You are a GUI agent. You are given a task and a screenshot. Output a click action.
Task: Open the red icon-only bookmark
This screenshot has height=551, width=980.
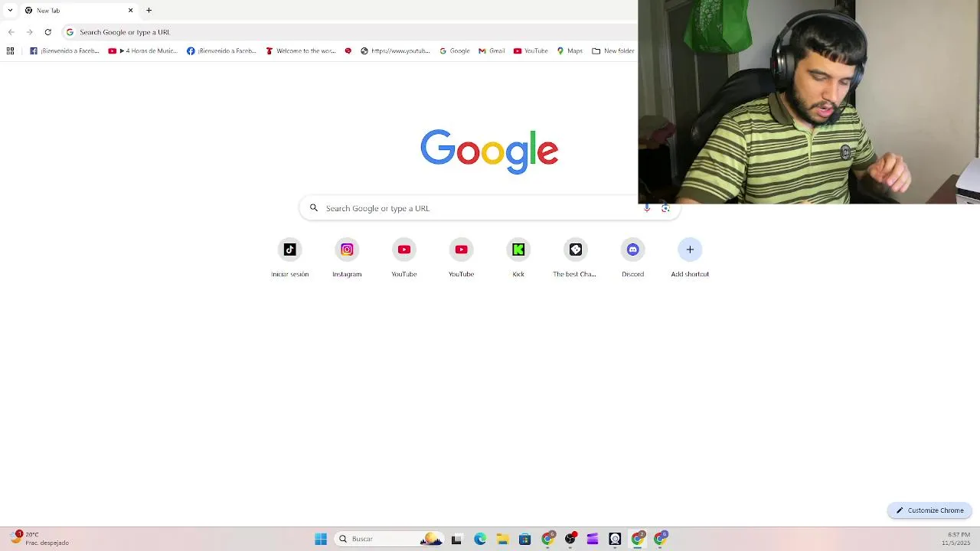(x=348, y=51)
